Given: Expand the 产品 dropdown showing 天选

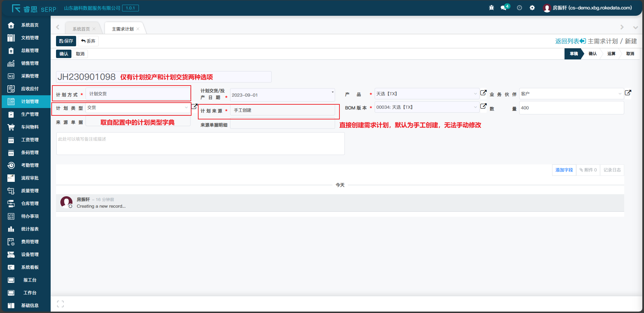Looking at the screenshot, I should tap(475, 94).
